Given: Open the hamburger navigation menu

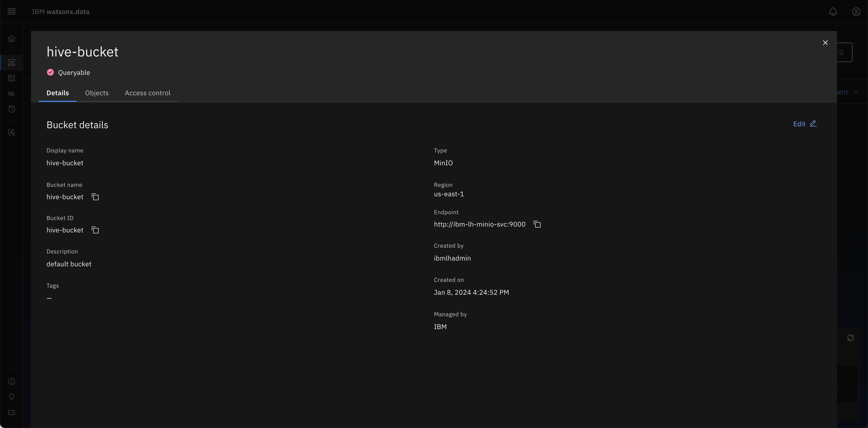Looking at the screenshot, I should click(x=11, y=11).
